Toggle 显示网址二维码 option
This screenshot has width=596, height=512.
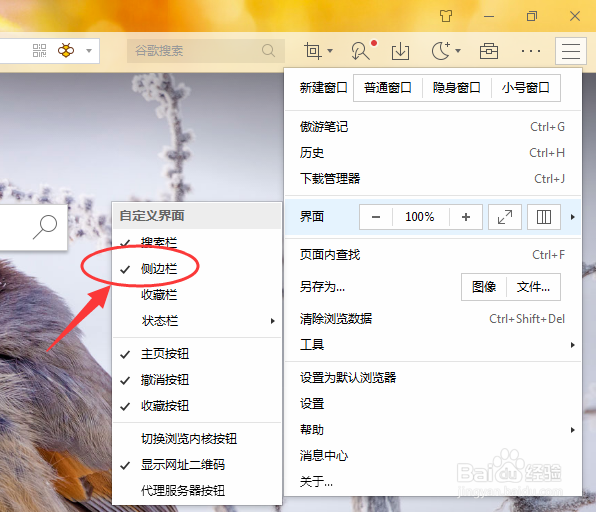coord(197,465)
